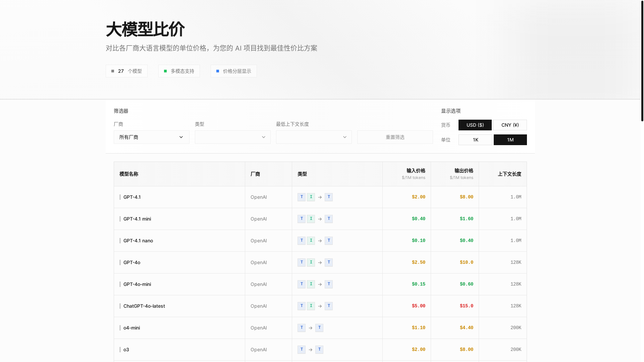Click GPT-4.1 mini input price $0.40
This screenshot has height=362, width=644.
(419, 219)
